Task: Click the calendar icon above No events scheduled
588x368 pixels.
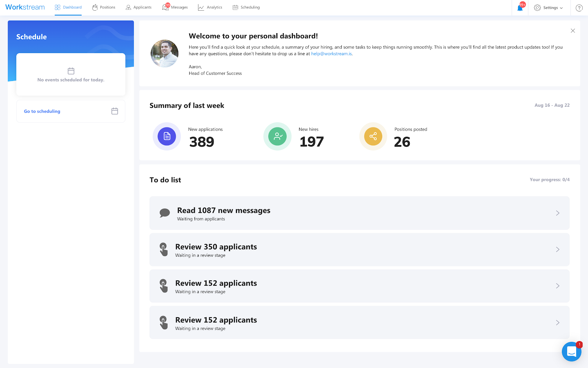Action: tap(71, 71)
